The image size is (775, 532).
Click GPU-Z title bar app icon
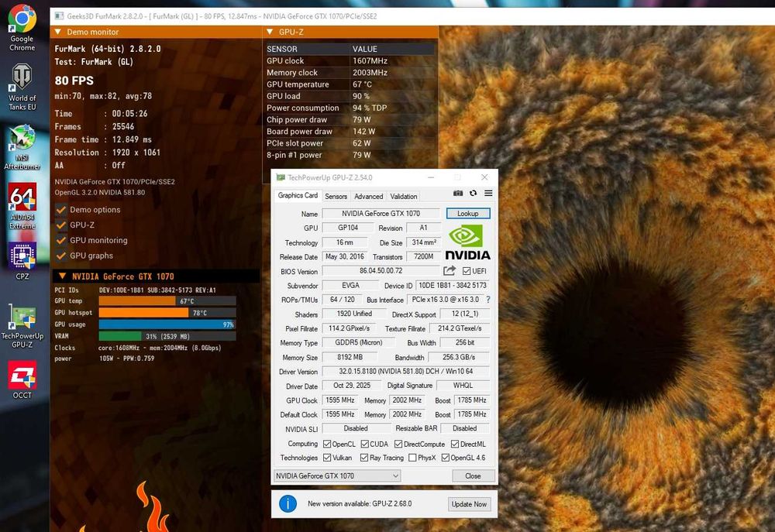tap(281, 177)
